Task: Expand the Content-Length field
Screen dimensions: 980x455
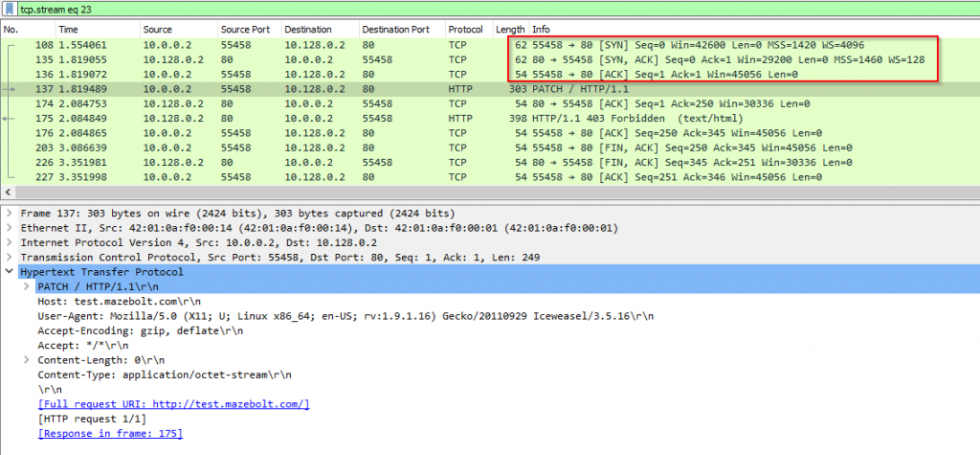Action: point(26,360)
